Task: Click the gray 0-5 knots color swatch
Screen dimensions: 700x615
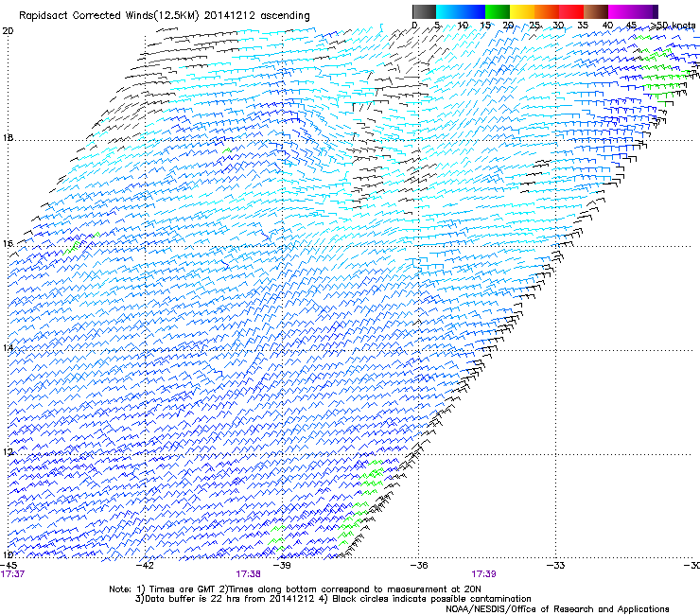Action: (424, 11)
